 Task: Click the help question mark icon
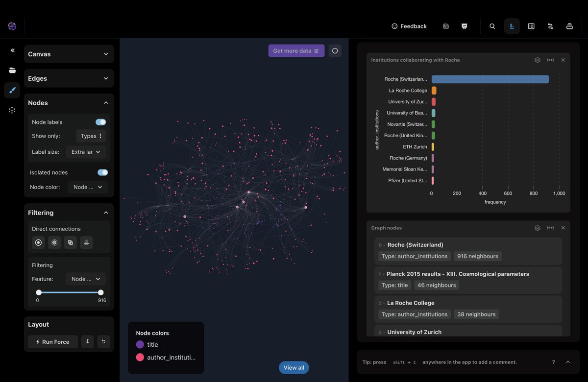(554, 362)
